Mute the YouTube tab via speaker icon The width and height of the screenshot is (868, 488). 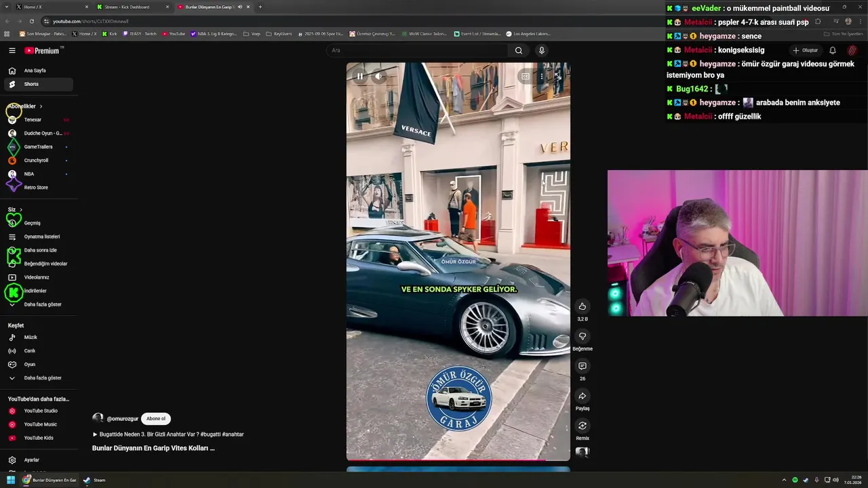point(240,7)
